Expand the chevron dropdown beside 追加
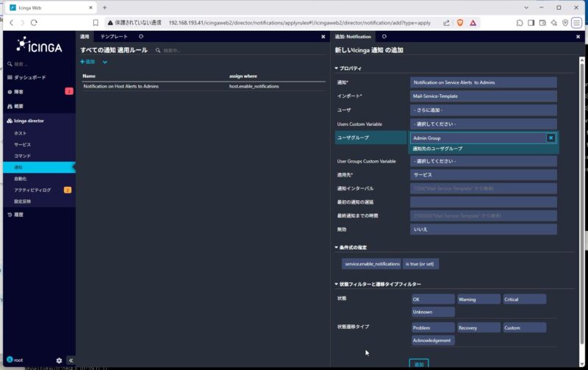The width and height of the screenshot is (588, 370). click(x=105, y=63)
